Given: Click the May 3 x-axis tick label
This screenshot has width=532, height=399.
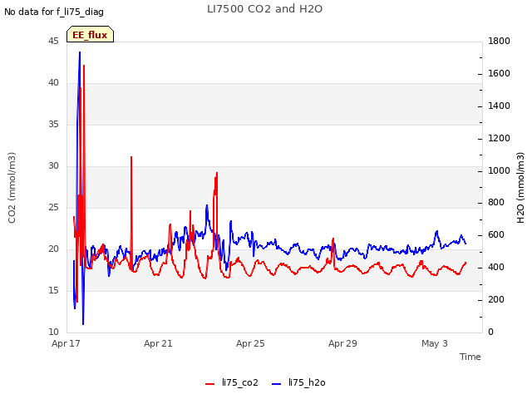Looking at the screenshot, I should tap(435, 343).
